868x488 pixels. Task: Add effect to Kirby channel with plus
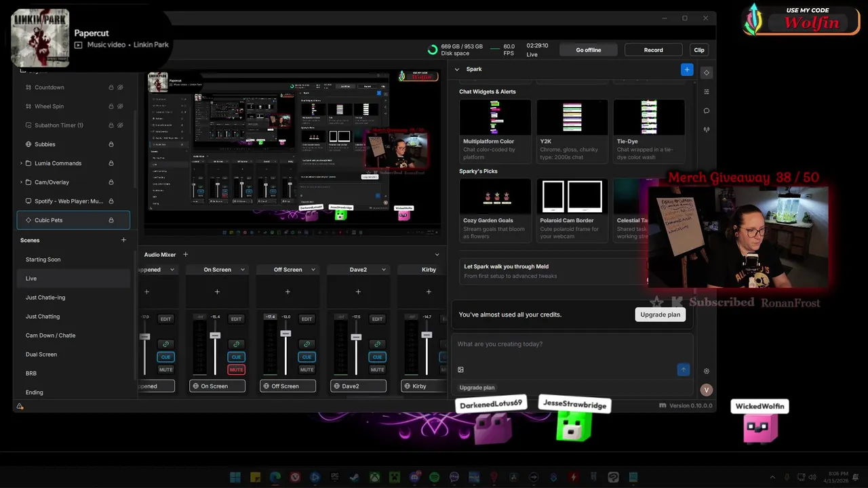[x=429, y=292]
